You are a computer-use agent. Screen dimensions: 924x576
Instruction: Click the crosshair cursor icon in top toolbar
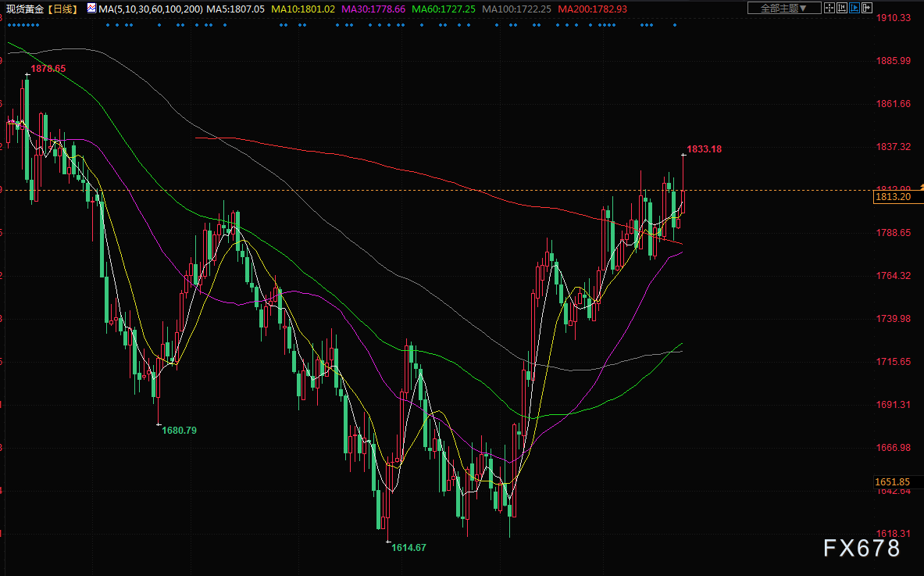pos(829,8)
